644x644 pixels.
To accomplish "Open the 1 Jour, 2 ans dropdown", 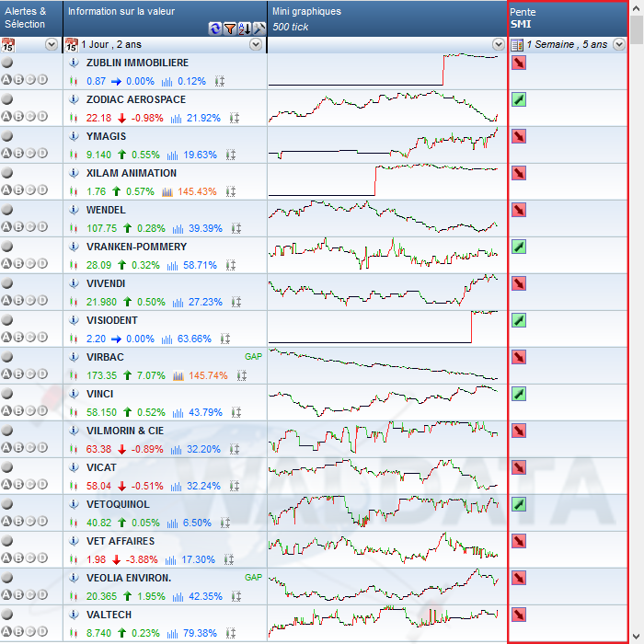I will point(256,44).
